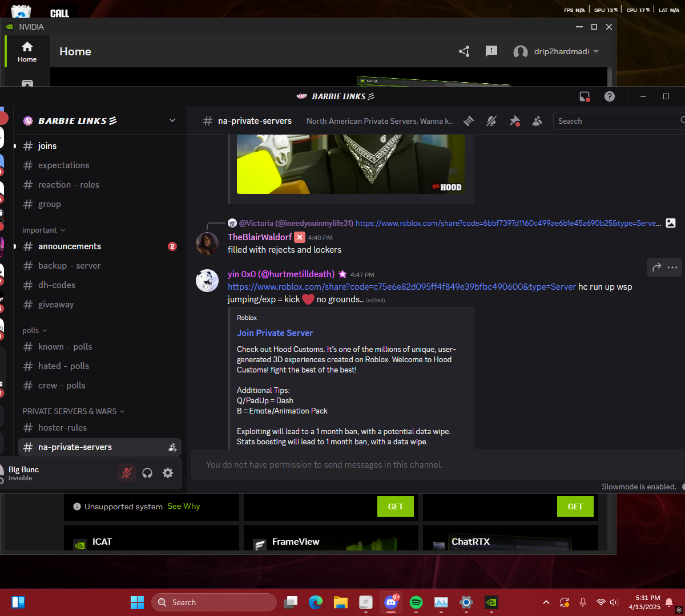685x616 pixels.
Task: Unmute microphone in Discord user panel
Action: coord(127,473)
